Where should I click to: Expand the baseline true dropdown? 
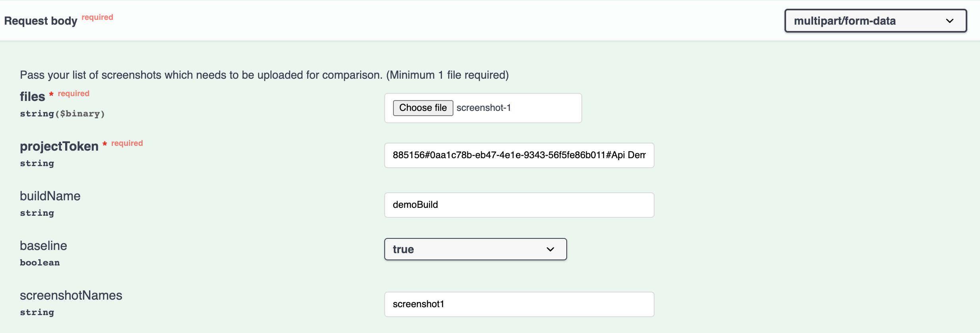pos(469,249)
